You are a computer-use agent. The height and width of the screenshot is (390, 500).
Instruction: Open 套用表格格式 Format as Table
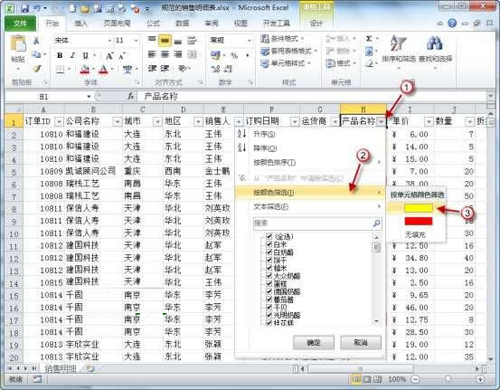[289, 51]
